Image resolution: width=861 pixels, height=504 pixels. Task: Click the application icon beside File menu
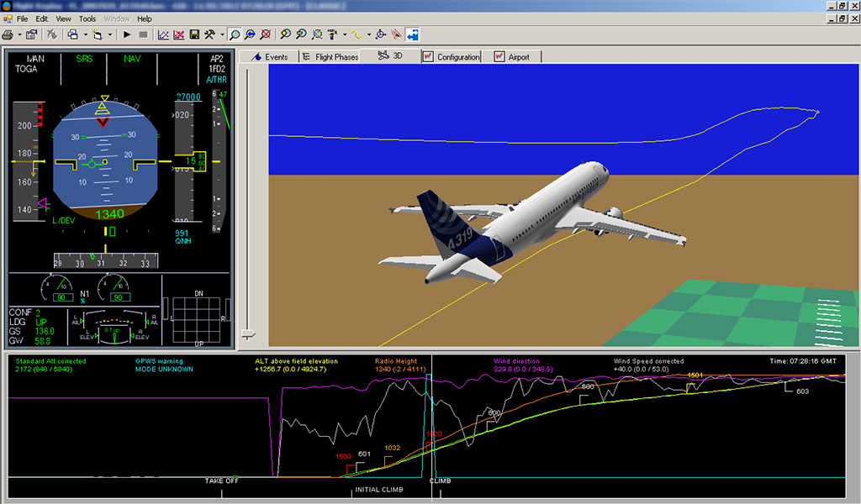(8, 18)
